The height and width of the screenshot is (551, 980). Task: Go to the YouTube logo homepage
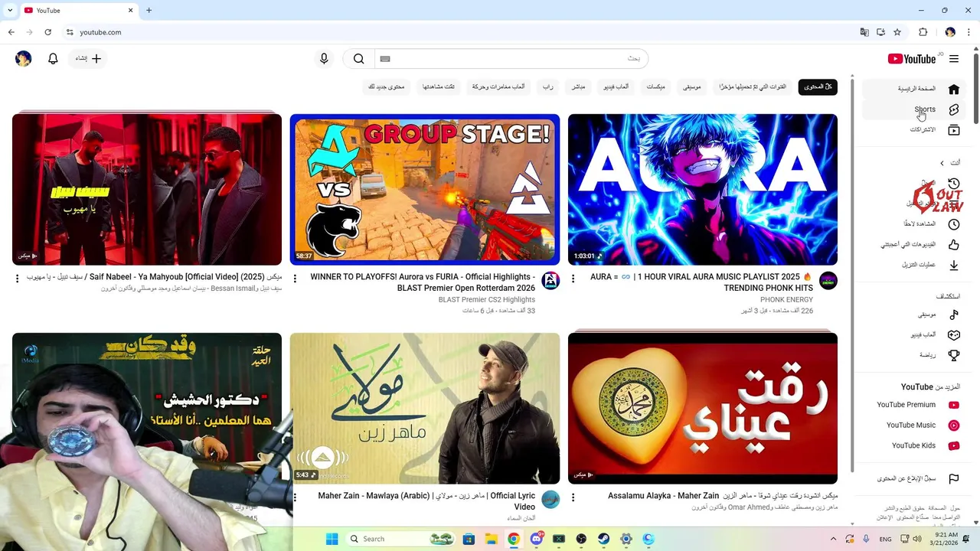pyautogui.click(x=912, y=59)
